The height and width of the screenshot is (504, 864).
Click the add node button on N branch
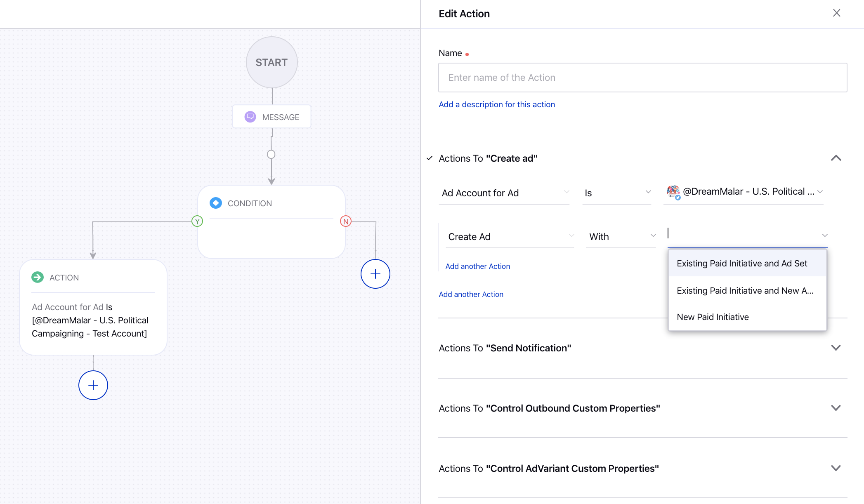[375, 273]
